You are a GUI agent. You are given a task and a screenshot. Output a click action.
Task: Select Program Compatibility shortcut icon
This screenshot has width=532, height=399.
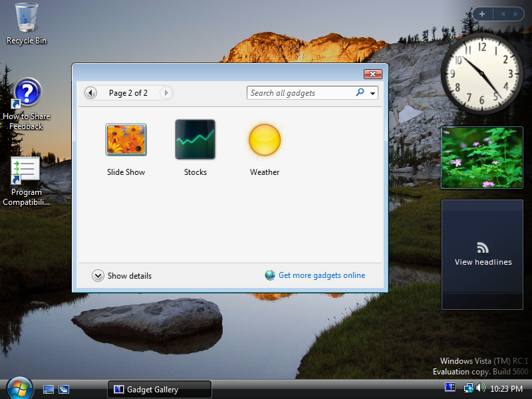click(x=25, y=170)
